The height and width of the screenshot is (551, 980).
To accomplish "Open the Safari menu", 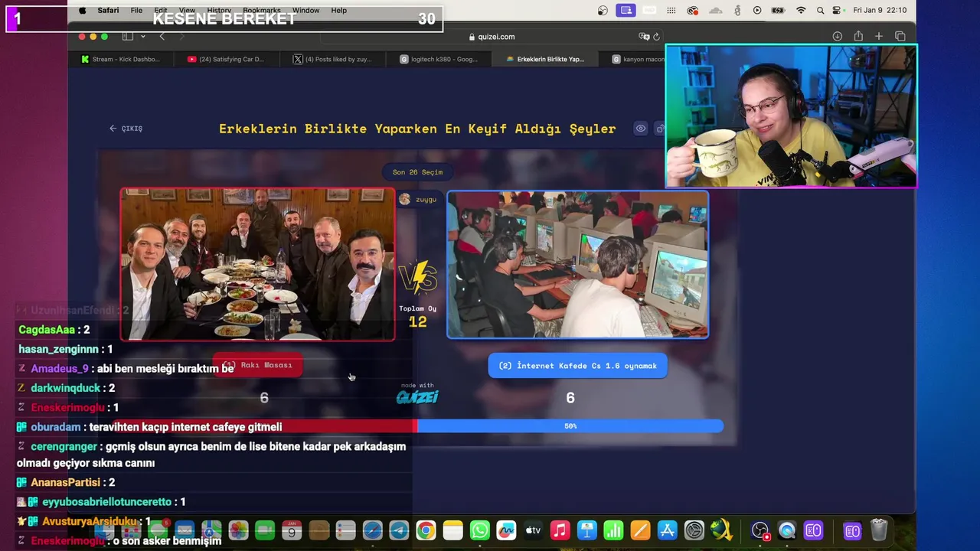I will tap(108, 11).
